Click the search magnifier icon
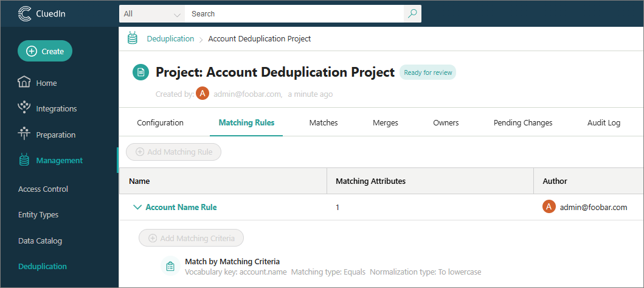644x288 pixels. (x=412, y=13)
